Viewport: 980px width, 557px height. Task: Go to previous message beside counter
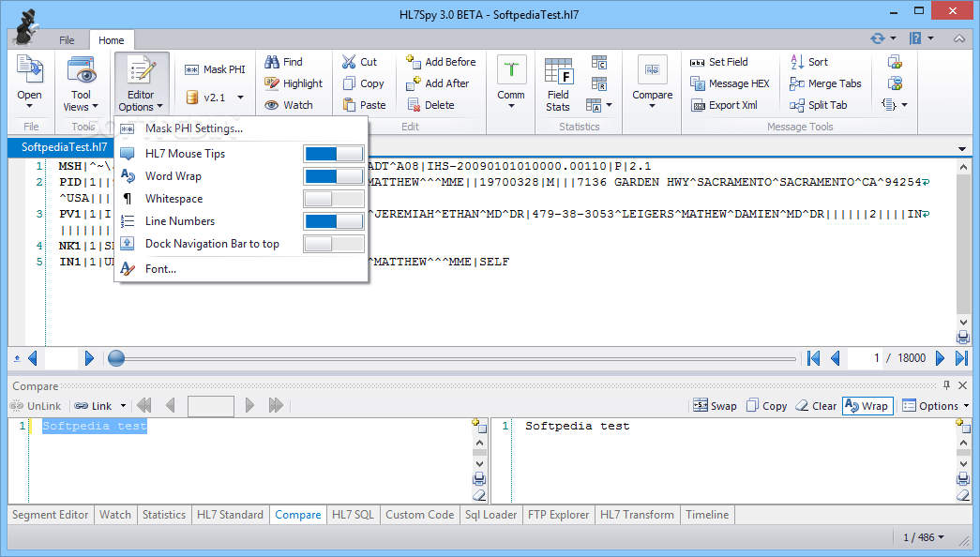point(835,358)
